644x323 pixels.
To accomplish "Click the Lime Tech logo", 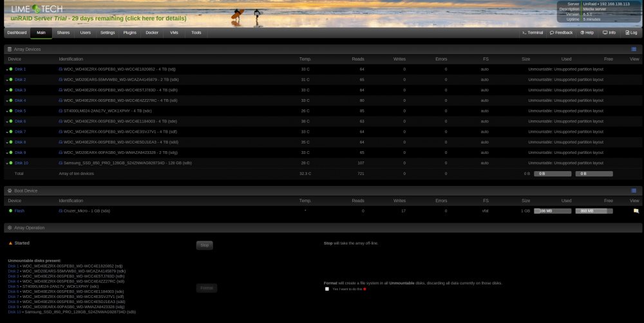I will click(37, 8).
